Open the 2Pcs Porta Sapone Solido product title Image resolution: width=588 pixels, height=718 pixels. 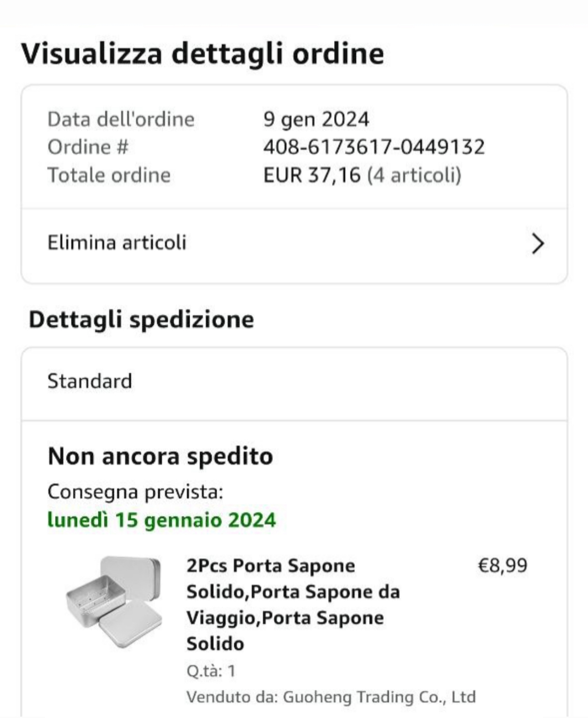coord(293,604)
